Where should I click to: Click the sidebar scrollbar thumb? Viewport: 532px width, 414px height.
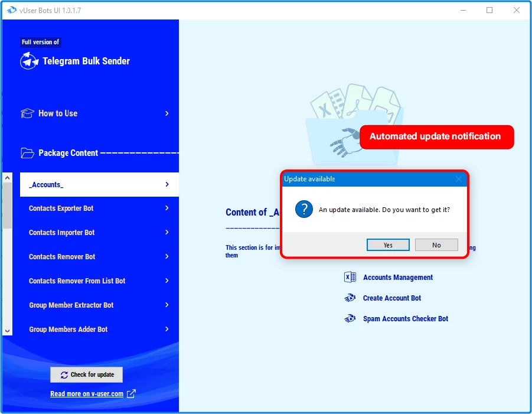(x=8, y=206)
